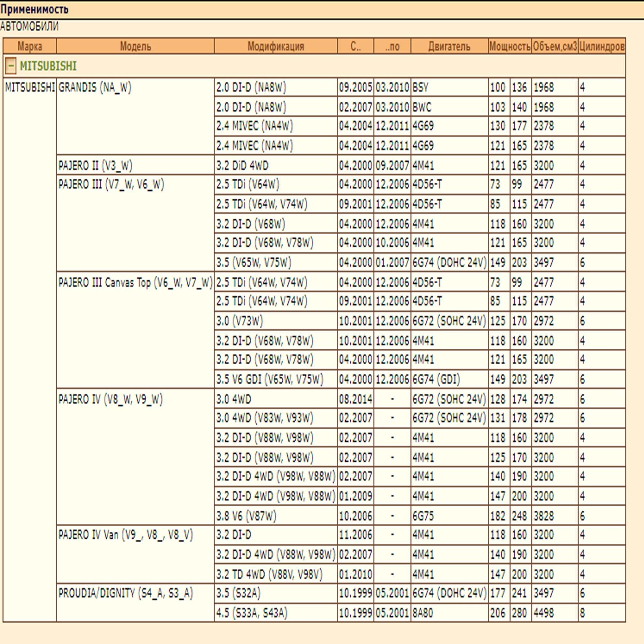The width and height of the screenshot is (644, 644).
Task: Click the 3.0 4WD (V83W, V93W) modification cell
Action: tap(276, 418)
